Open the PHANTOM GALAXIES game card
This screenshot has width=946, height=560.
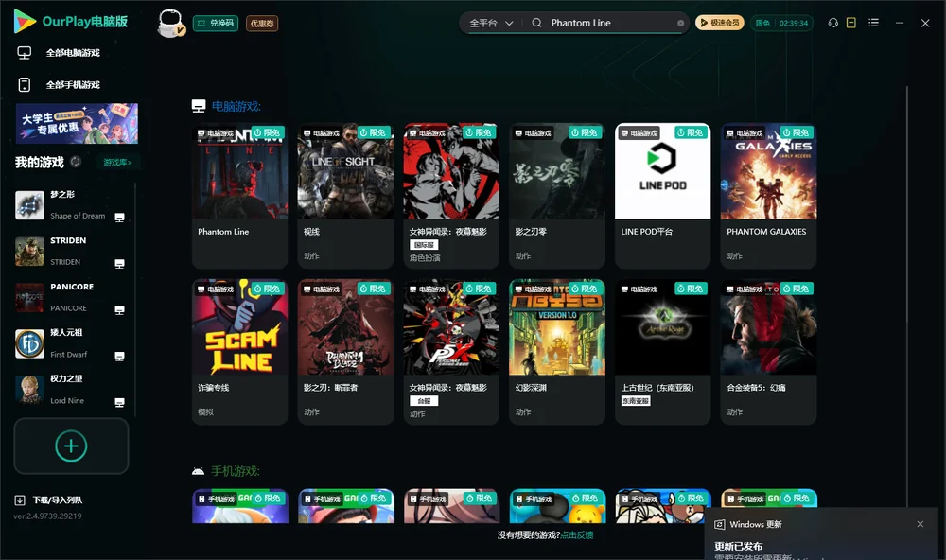(x=768, y=196)
